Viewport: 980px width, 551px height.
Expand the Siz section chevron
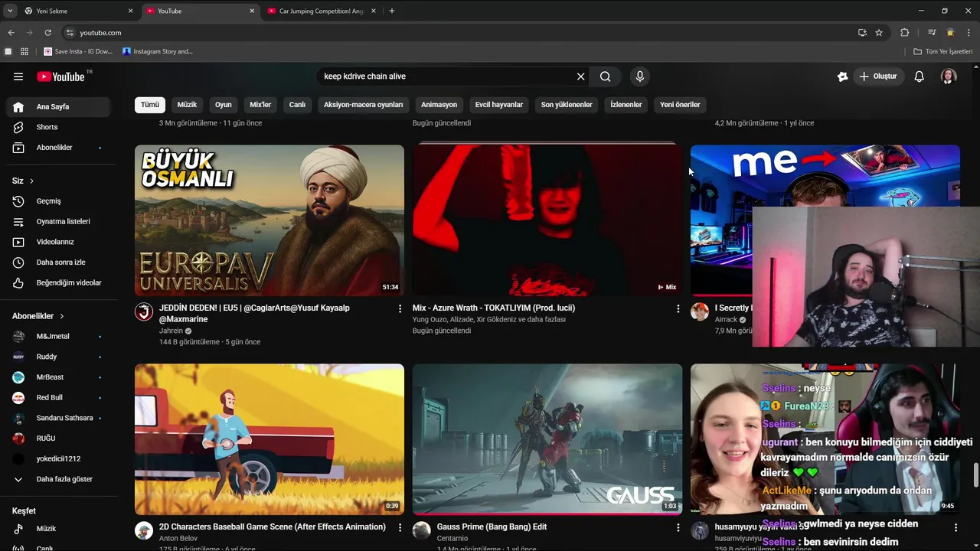31,181
